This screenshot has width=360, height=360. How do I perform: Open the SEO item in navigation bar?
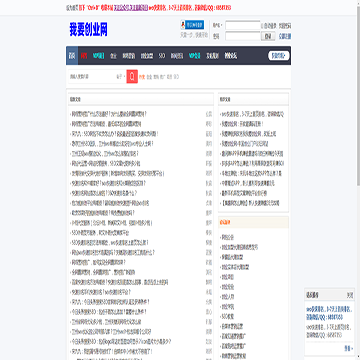(x=162, y=56)
